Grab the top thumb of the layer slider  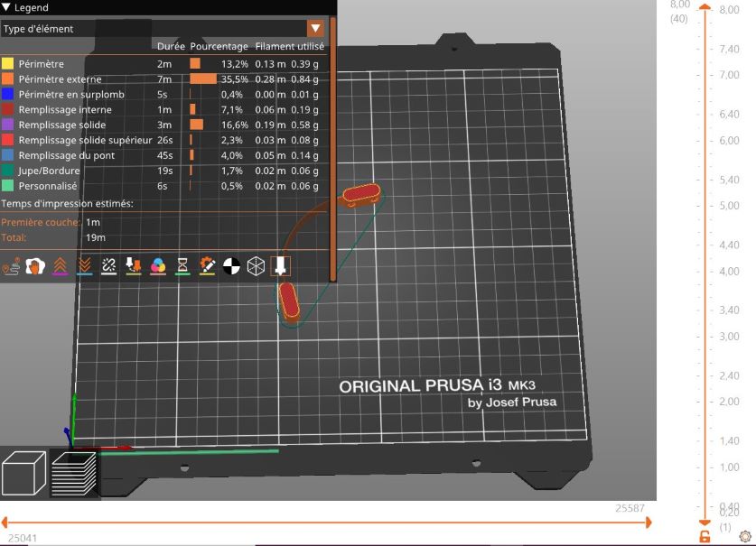click(x=705, y=6)
